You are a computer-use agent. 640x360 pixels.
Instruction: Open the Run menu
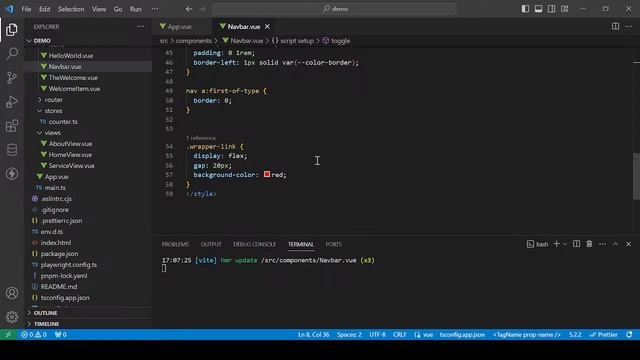click(x=136, y=9)
